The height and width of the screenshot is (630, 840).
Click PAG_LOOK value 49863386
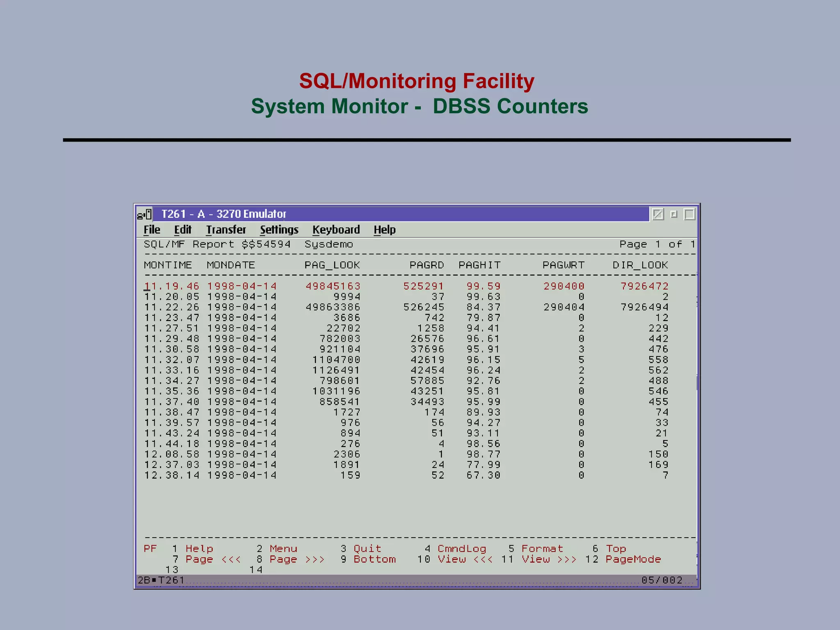pos(333,307)
